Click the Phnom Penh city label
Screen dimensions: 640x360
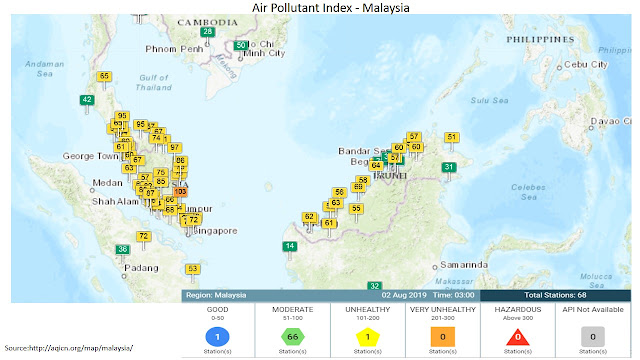click(x=174, y=49)
